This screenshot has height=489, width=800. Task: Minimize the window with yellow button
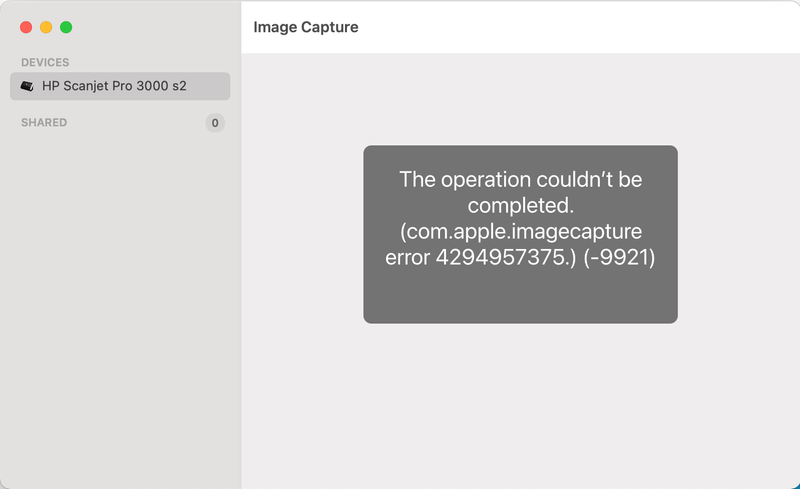point(46,27)
